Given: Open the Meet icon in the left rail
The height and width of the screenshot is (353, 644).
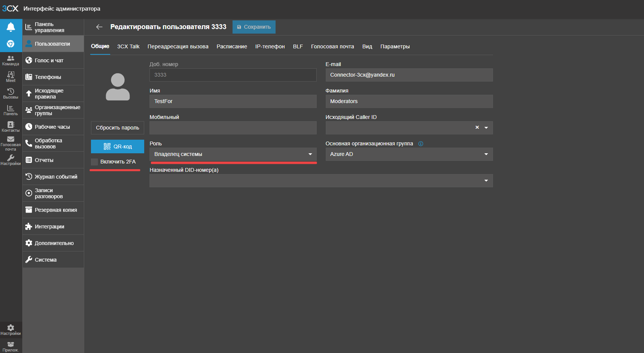Looking at the screenshot, I should point(11,77).
